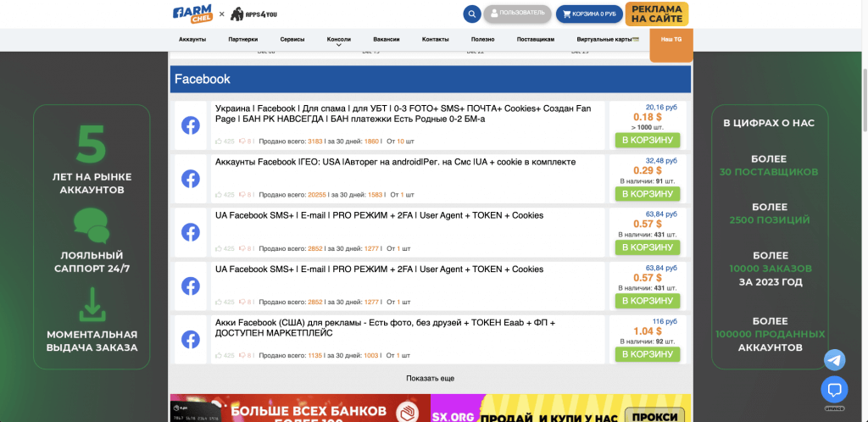
Task: Open the FarmChel logo home link
Action: (x=192, y=14)
